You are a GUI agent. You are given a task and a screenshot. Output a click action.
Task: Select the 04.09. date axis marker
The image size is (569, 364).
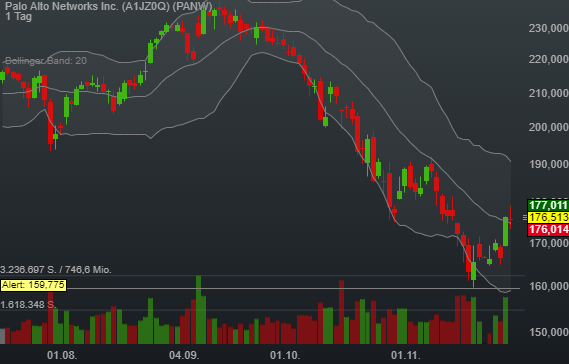tap(184, 355)
